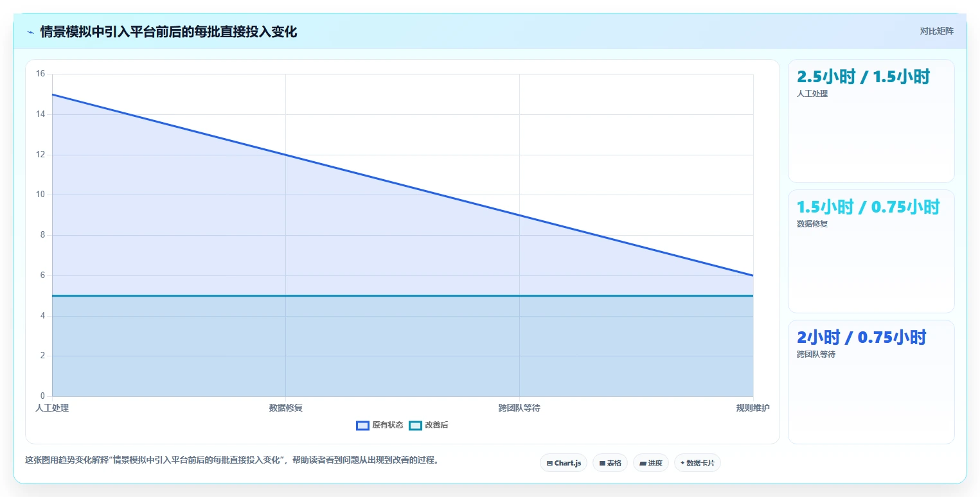Click the 数据修复 x-axis label
This screenshot has width=980, height=497.
pyautogui.click(x=286, y=408)
